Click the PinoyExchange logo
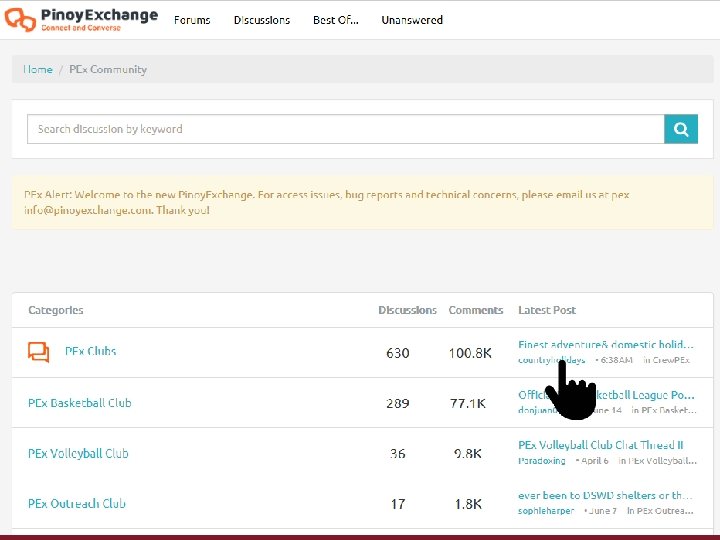 click(81, 20)
